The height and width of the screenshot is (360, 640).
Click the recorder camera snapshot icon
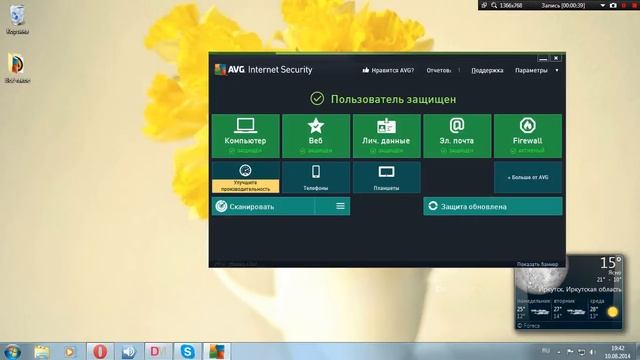point(613,5)
